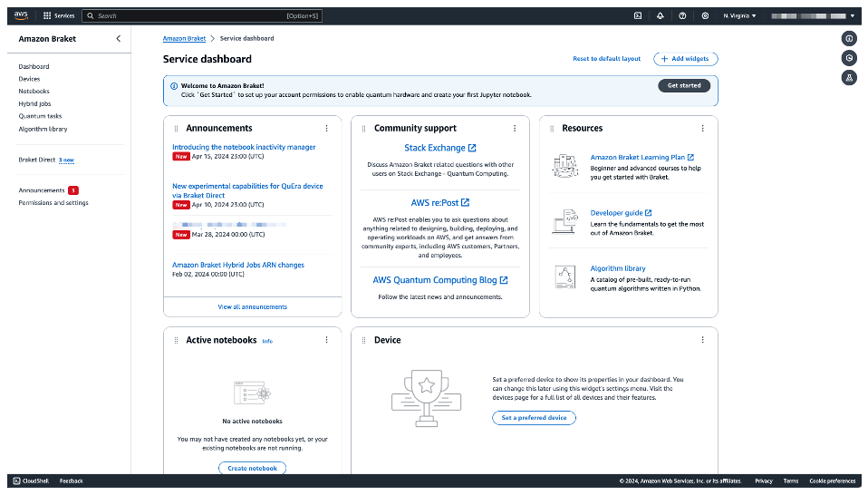Open the account name dropdown

click(814, 15)
